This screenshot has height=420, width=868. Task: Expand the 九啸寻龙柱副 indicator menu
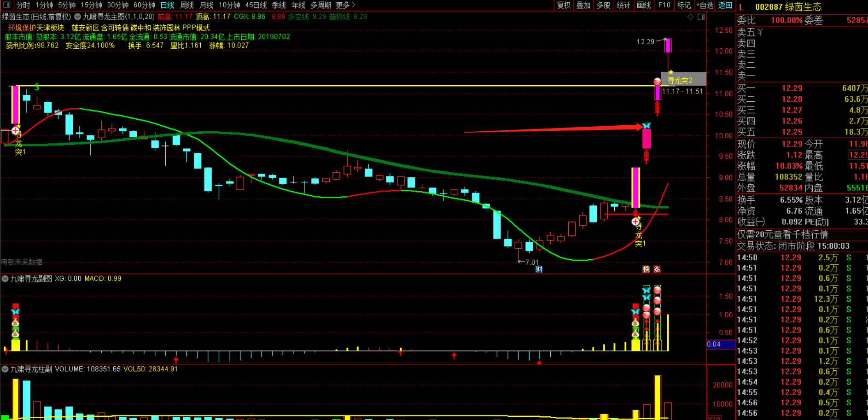point(5,369)
